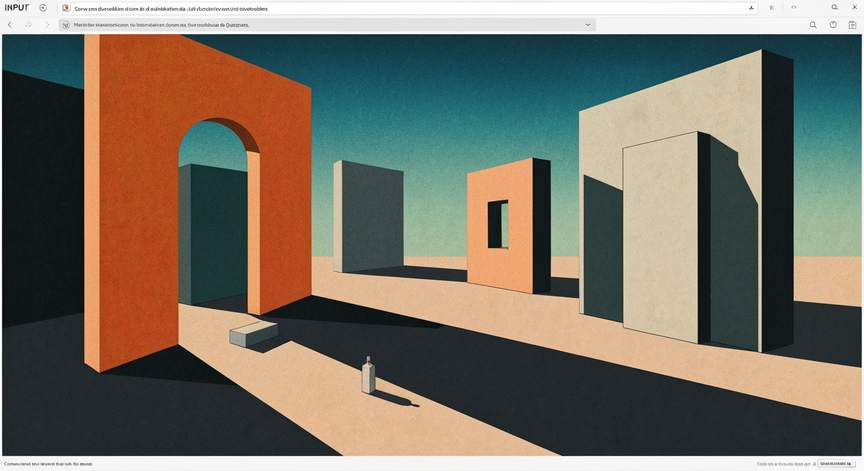Image resolution: width=864 pixels, height=471 pixels.
Task: Click the small link-like icon before top magnifier
Action: click(x=793, y=8)
